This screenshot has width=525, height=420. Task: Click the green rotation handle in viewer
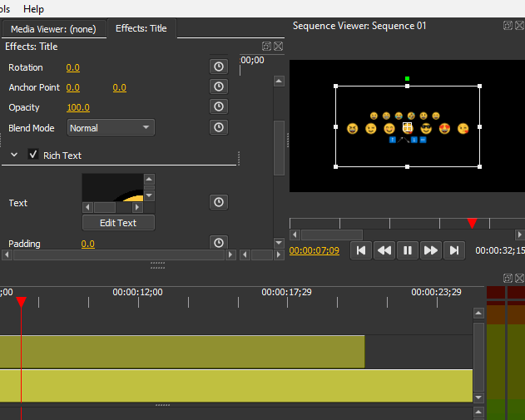407,79
